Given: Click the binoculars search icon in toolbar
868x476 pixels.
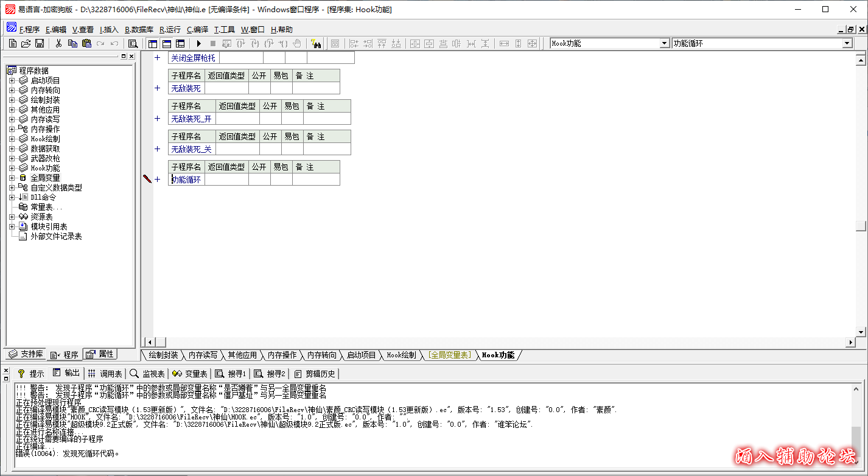Looking at the screenshot, I should [315, 43].
